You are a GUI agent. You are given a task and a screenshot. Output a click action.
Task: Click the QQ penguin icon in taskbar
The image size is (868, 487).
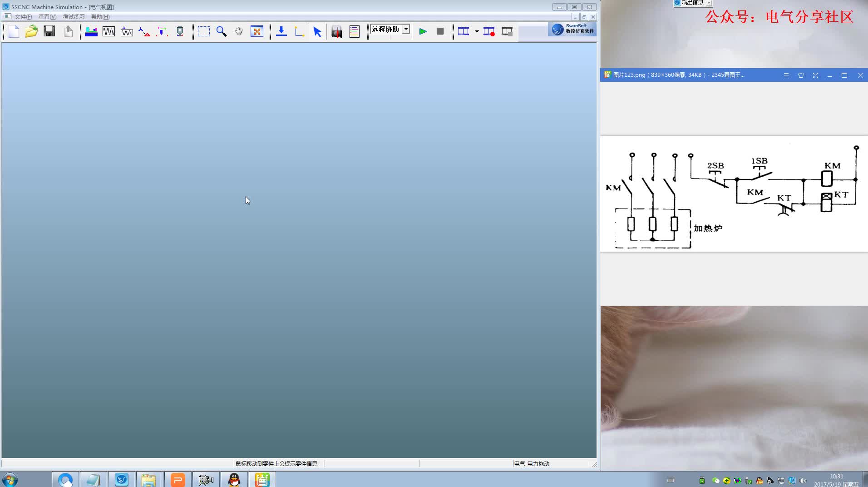[x=234, y=480]
